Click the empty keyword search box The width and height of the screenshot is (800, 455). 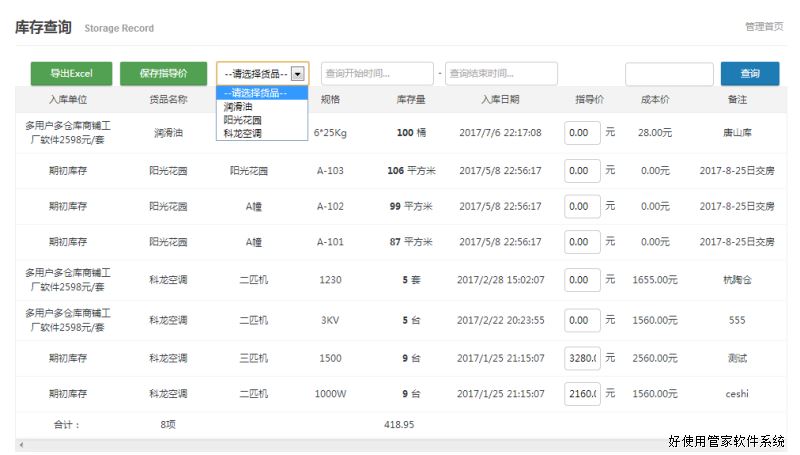[669, 74]
